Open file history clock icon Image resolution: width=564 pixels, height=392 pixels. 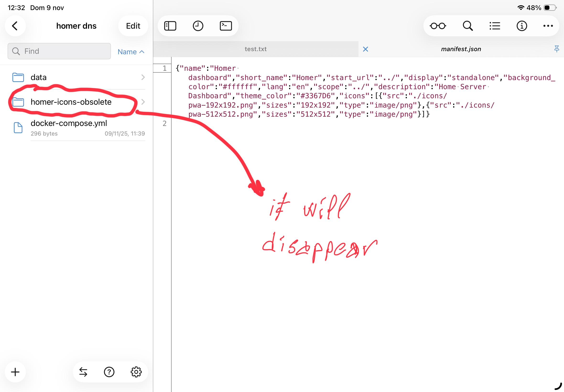click(x=198, y=26)
